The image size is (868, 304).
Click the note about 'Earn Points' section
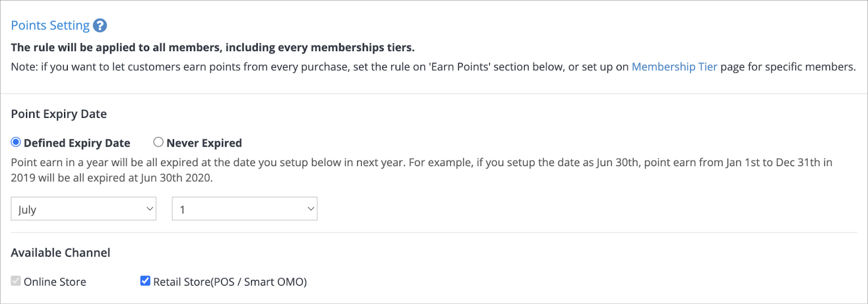click(433, 67)
